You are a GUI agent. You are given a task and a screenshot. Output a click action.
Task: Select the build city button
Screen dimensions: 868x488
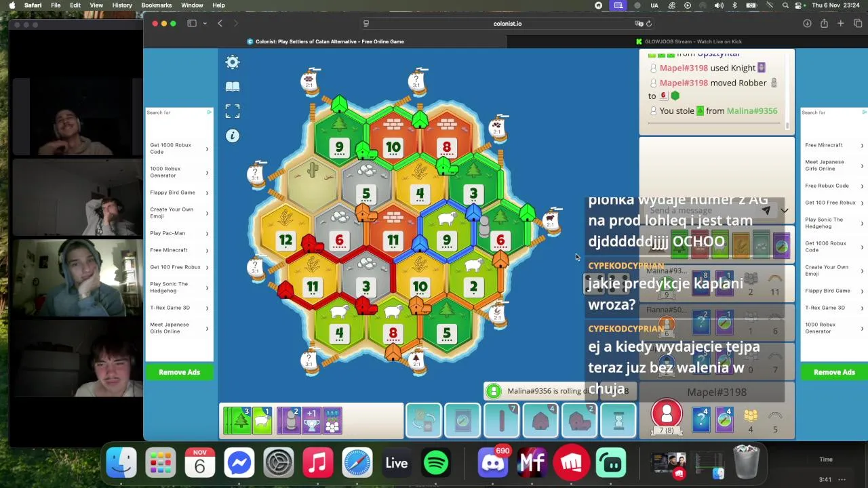click(x=579, y=421)
